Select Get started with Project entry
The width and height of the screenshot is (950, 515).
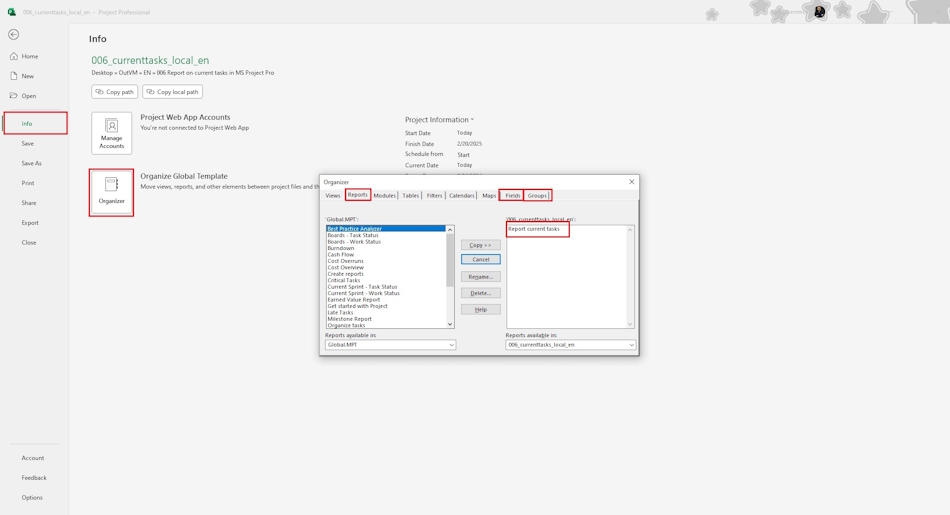pyautogui.click(x=357, y=306)
